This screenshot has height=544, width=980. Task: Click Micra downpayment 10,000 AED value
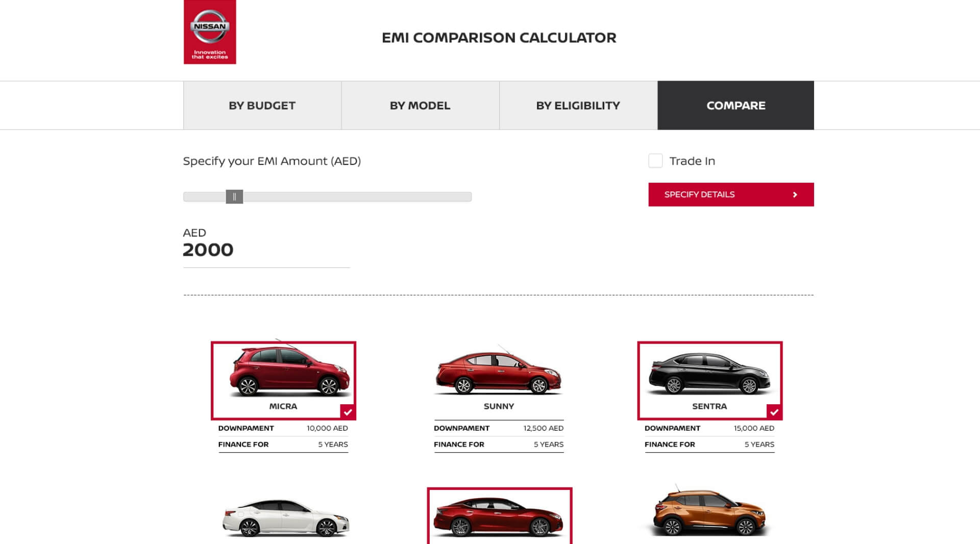click(327, 428)
